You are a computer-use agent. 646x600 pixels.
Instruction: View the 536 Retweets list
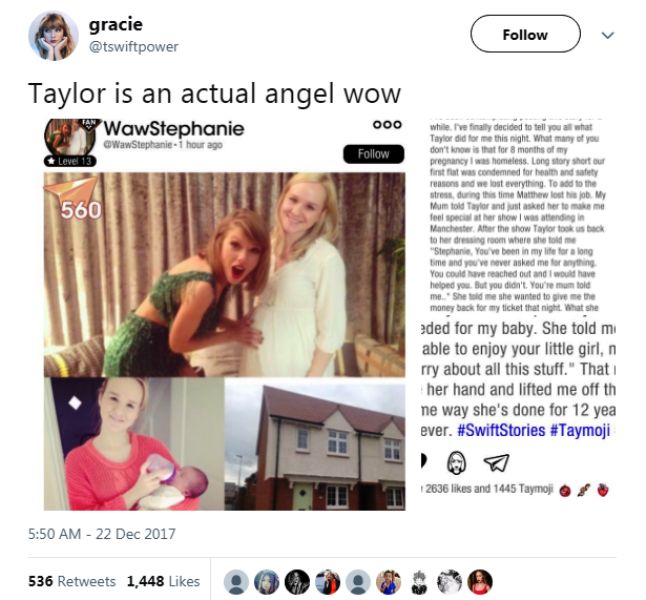tap(72, 581)
